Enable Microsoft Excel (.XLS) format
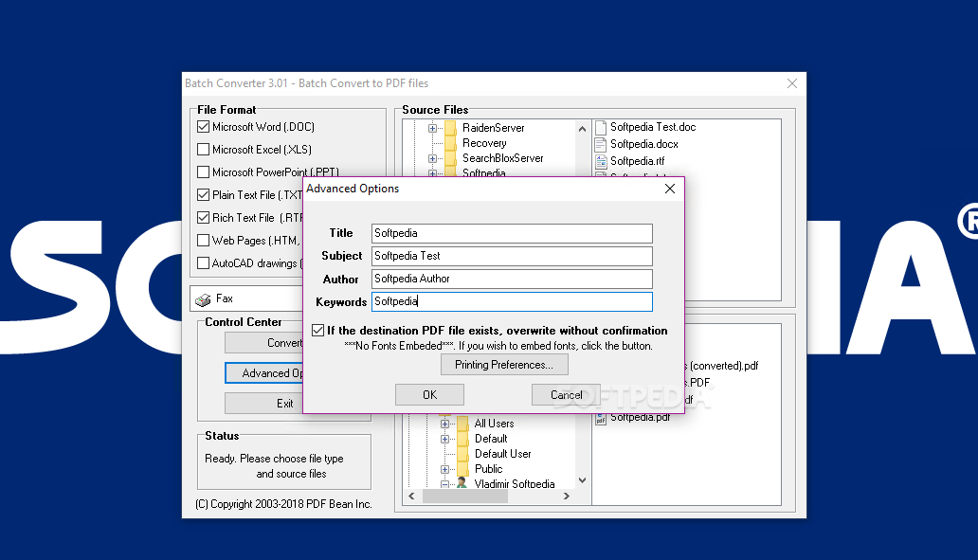The image size is (978, 560). (203, 150)
